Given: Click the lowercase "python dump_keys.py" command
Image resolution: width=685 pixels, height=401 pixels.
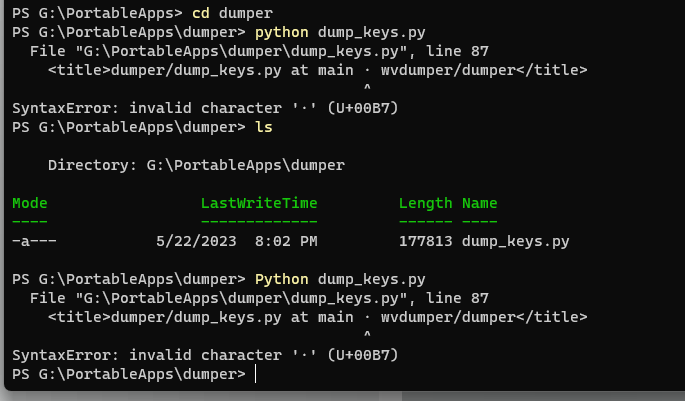Looking at the screenshot, I should coord(340,32).
